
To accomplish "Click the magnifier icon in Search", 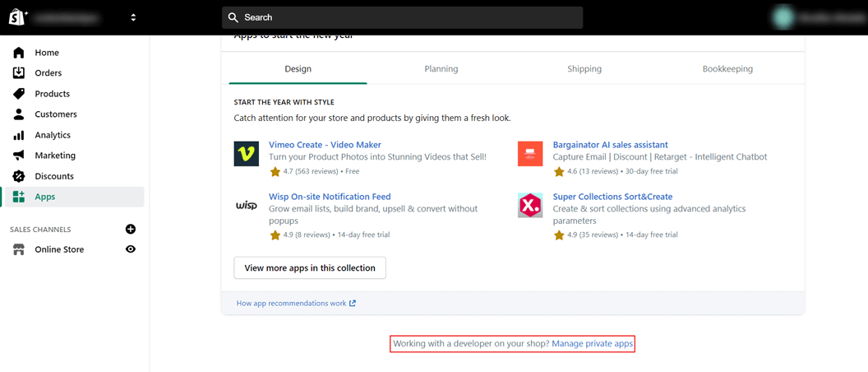I will 233,18.
